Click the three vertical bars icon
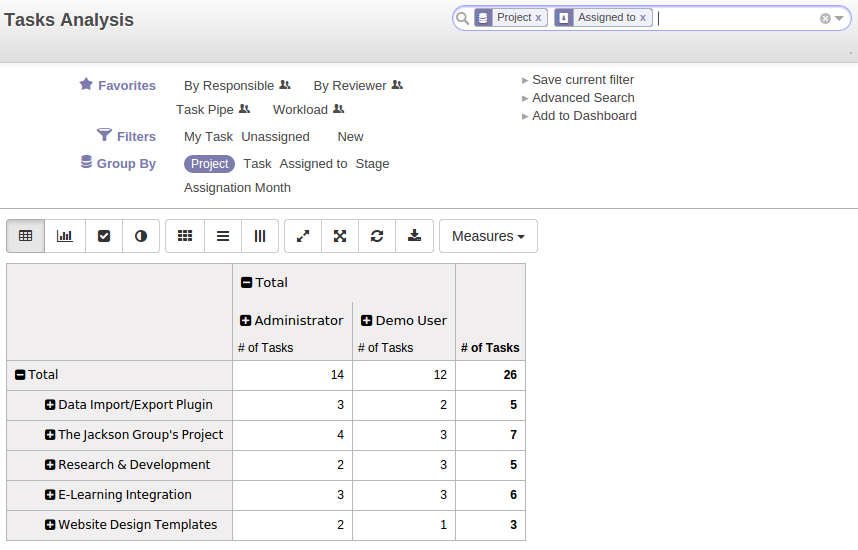The image size is (858, 550). tap(260, 236)
